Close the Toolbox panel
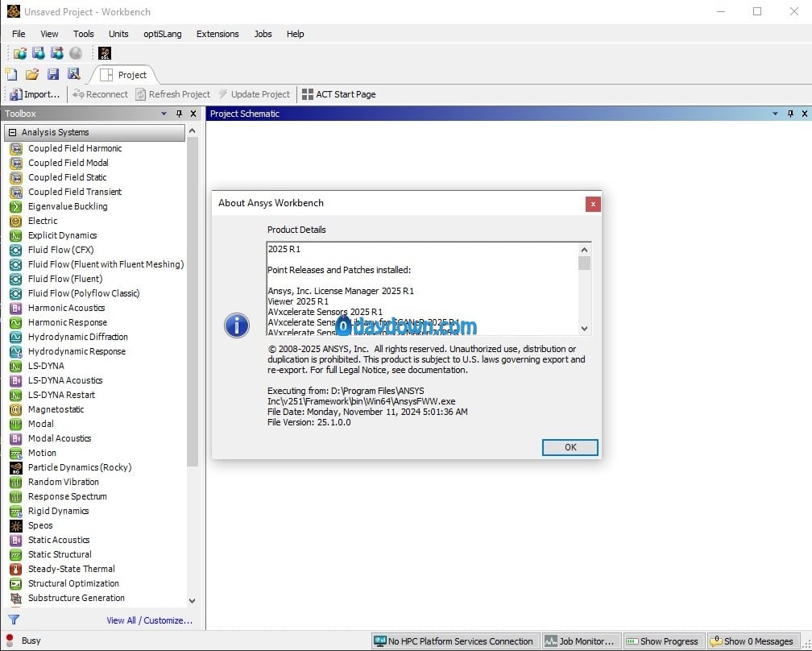812x651 pixels. coord(193,114)
